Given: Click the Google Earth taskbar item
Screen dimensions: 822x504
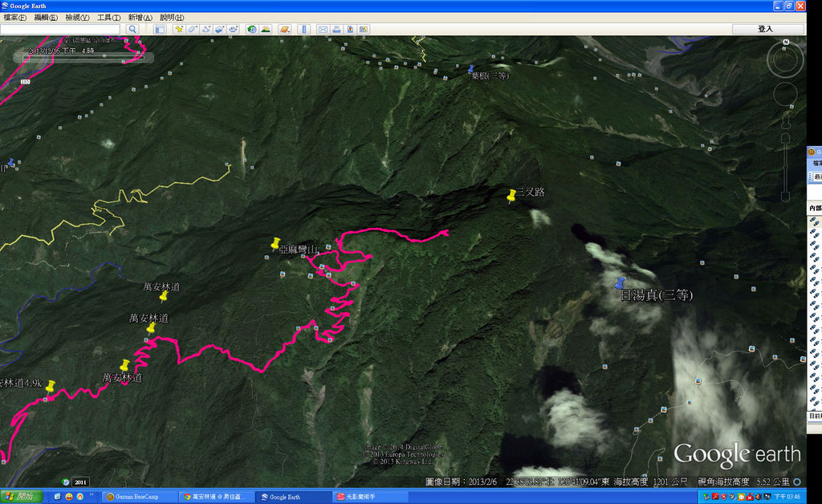Looking at the screenshot, I should pos(292,497).
